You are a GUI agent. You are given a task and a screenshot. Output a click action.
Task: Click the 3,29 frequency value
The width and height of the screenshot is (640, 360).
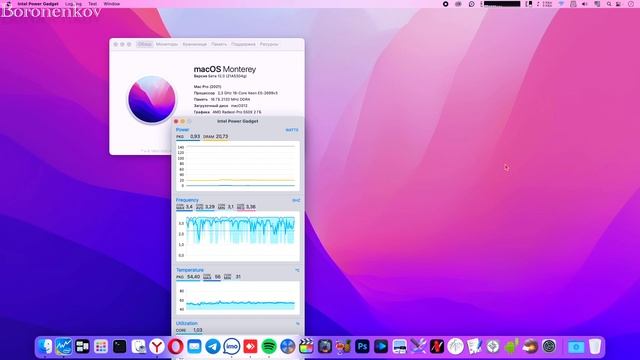pos(205,207)
